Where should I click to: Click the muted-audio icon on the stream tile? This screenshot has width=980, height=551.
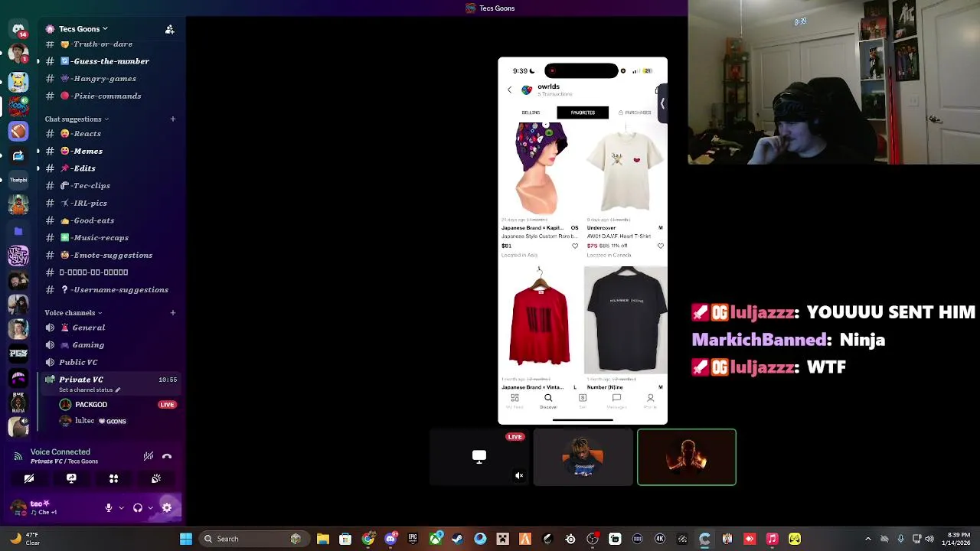[519, 476]
